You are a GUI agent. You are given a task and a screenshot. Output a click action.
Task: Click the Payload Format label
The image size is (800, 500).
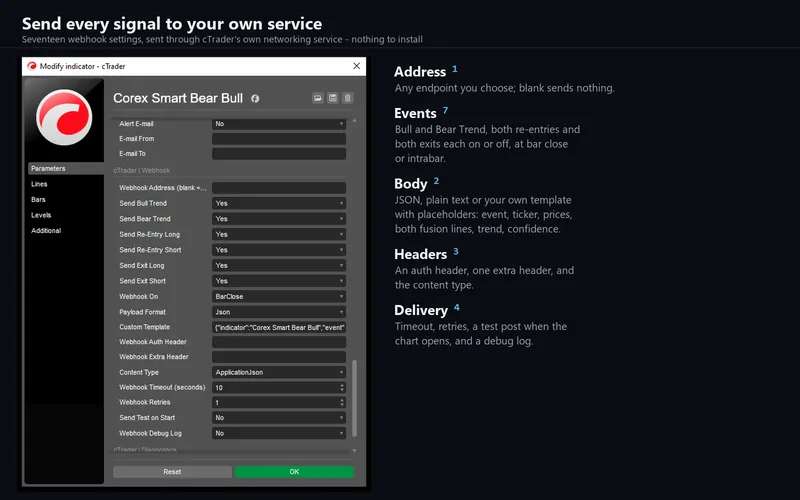142,312
